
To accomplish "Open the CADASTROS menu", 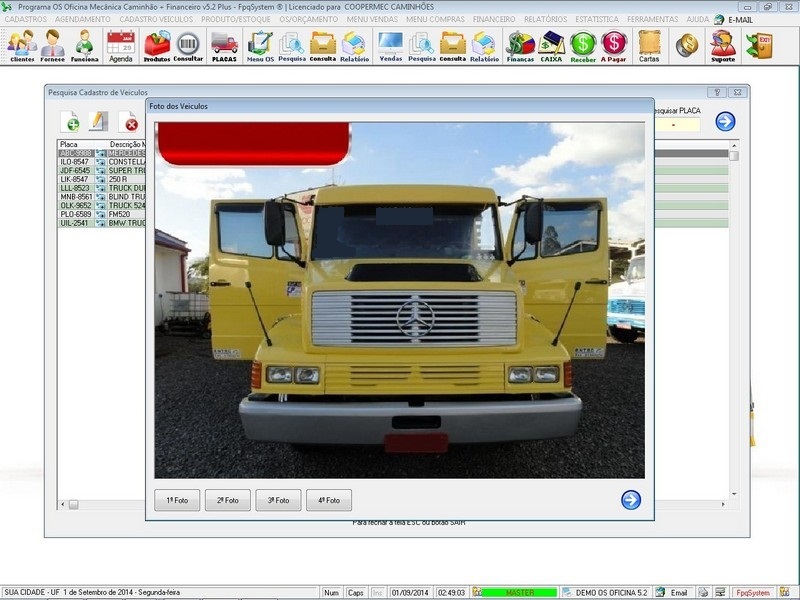I will (x=26, y=19).
